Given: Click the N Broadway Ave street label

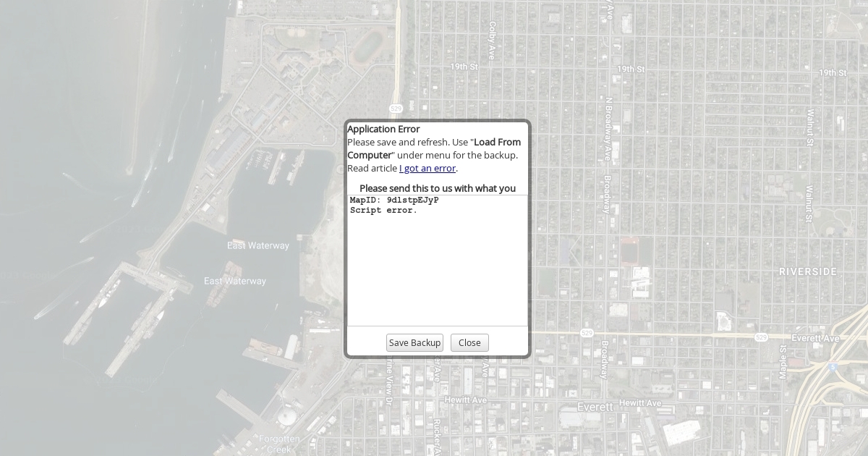Looking at the screenshot, I should click(x=609, y=129).
